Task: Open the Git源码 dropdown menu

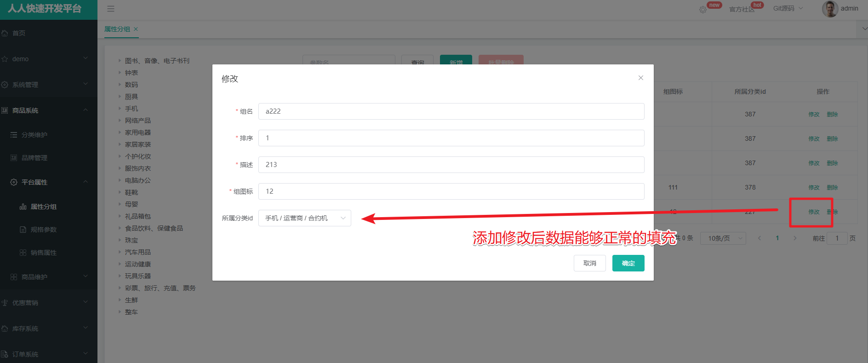Action: (x=788, y=8)
